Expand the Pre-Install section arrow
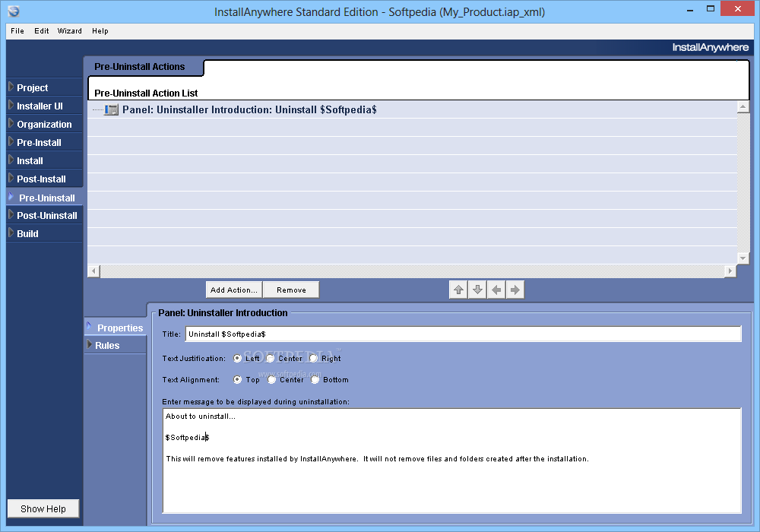The height and width of the screenshot is (532, 760). tap(11, 141)
